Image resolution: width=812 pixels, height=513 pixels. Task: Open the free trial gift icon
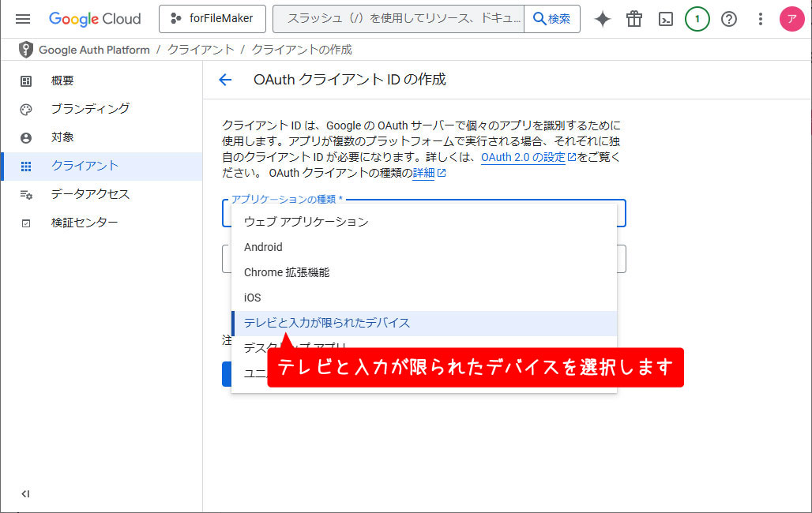pos(633,19)
